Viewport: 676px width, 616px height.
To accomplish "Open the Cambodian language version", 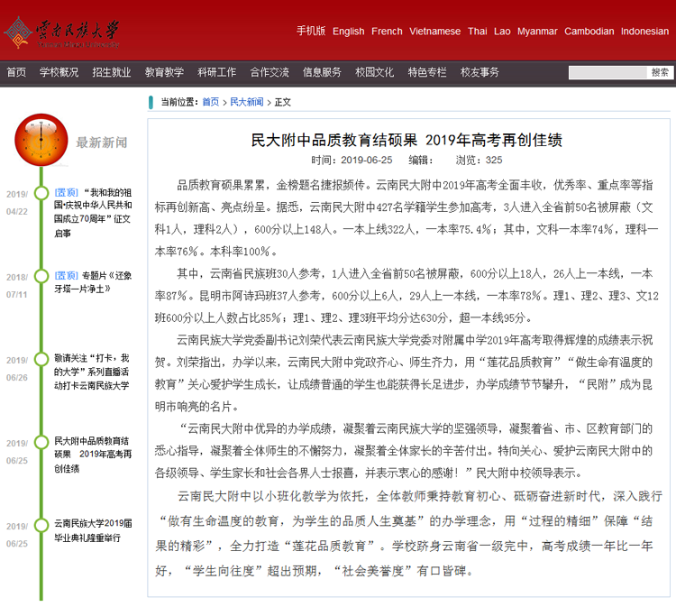I will 589,32.
